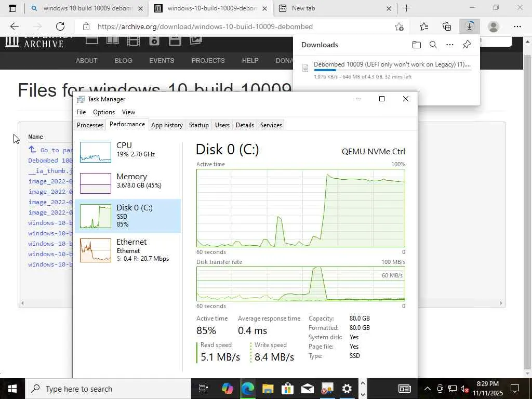
Task: Open the Internet Archive Texts book icon
Action: point(112,41)
